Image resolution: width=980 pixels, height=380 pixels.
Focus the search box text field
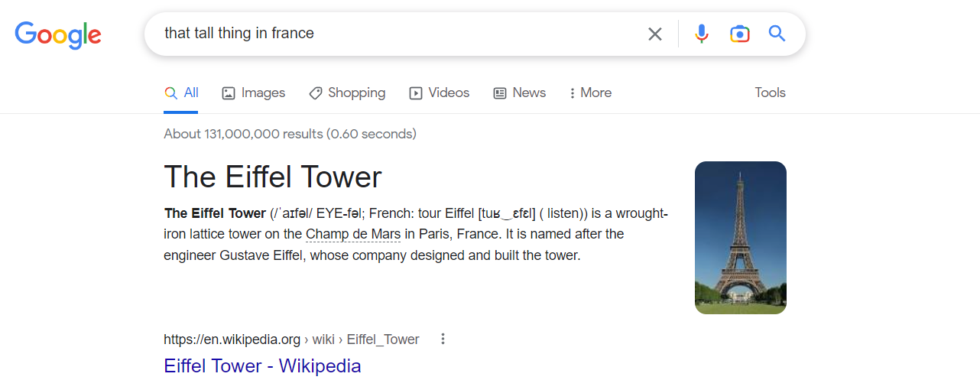click(398, 34)
